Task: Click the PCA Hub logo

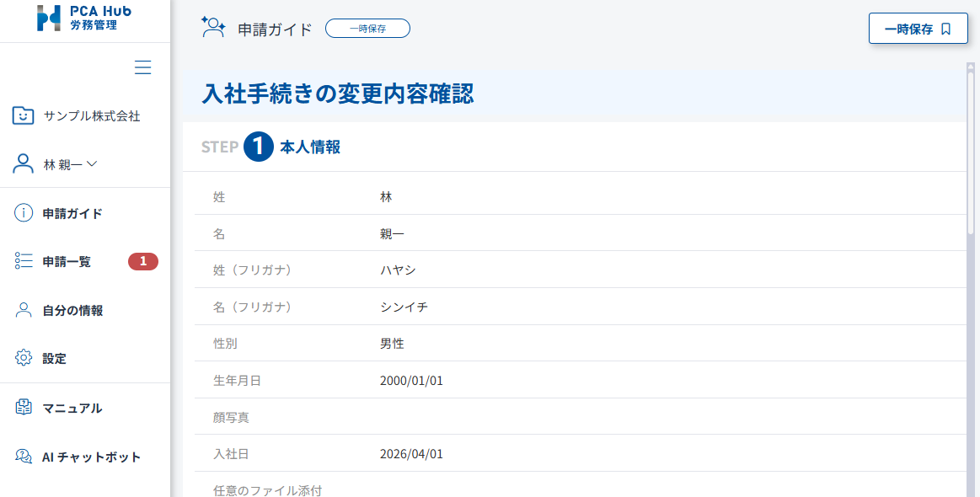Action: click(x=84, y=19)
